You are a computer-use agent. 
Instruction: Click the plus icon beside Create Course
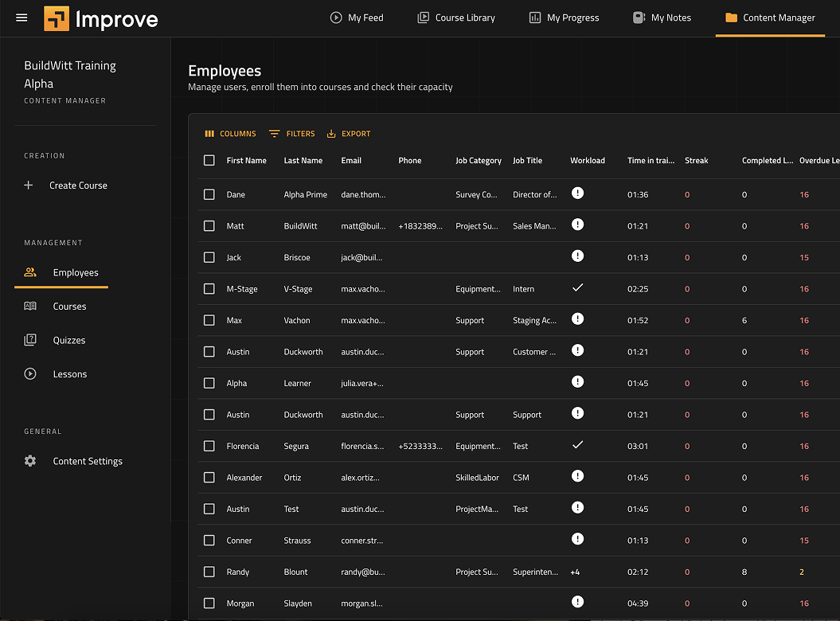(29, 186)
